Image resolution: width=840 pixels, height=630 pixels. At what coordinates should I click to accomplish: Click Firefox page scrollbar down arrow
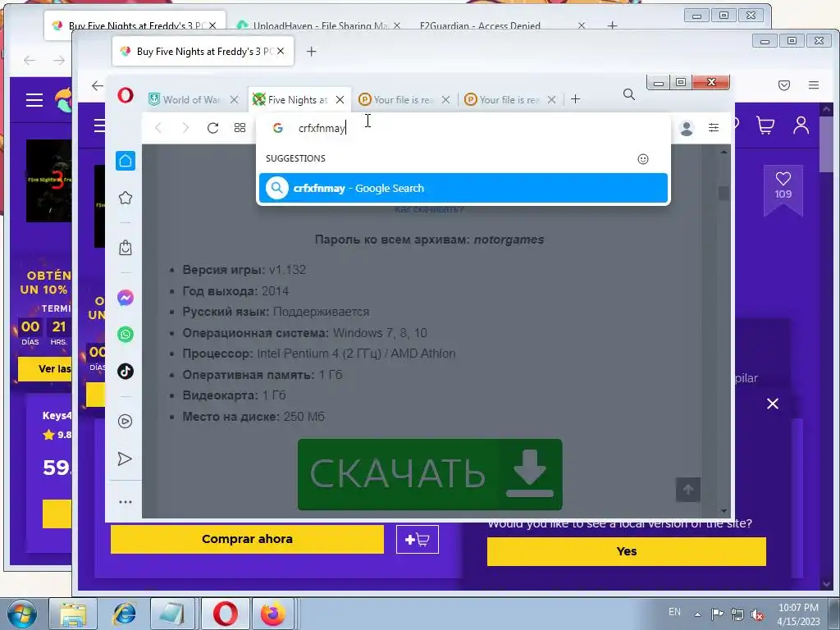[x=825, y=584]
